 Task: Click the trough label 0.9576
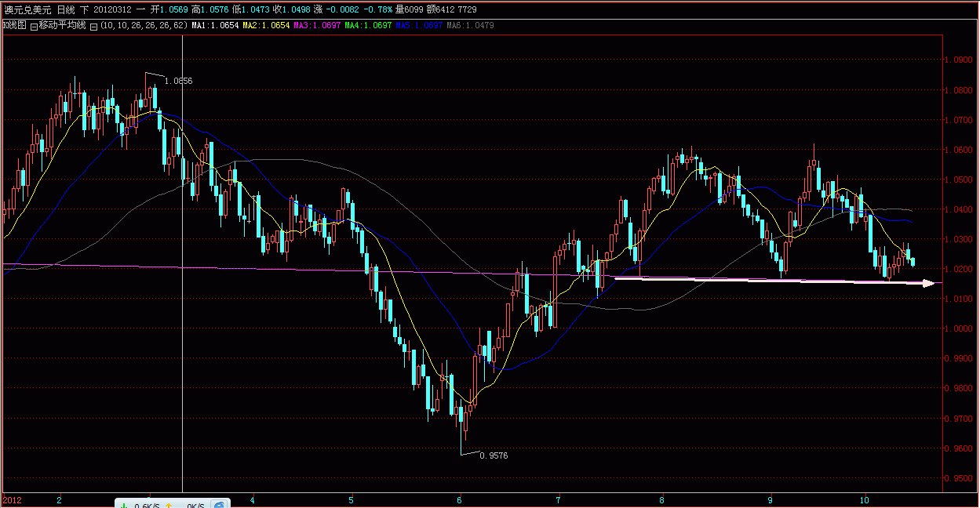pos(494,455)
